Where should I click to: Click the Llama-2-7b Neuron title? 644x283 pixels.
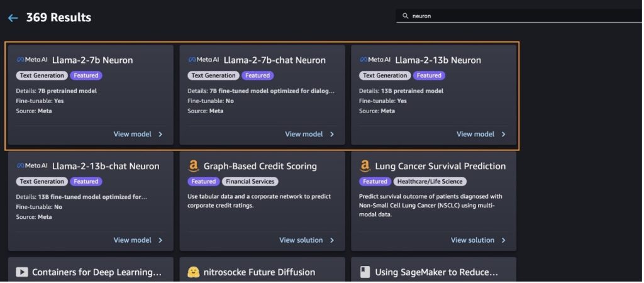[92, 60]
